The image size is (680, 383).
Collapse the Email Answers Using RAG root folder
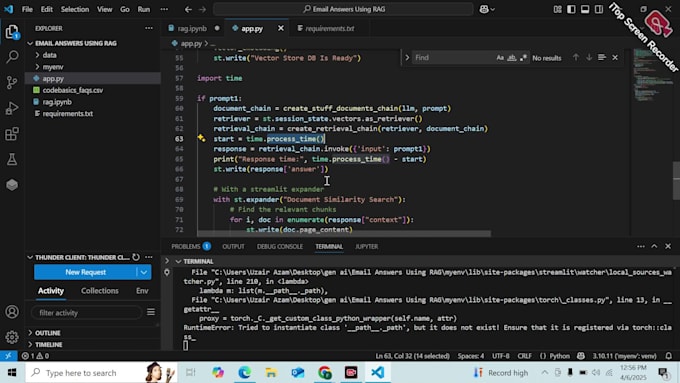pyautogui.click(x=30, y=43)
